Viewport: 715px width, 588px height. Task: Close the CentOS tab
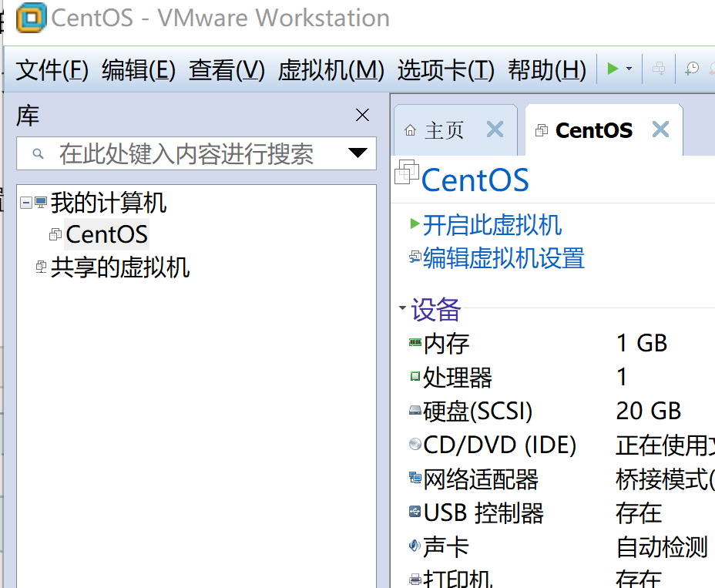point(661,129)
